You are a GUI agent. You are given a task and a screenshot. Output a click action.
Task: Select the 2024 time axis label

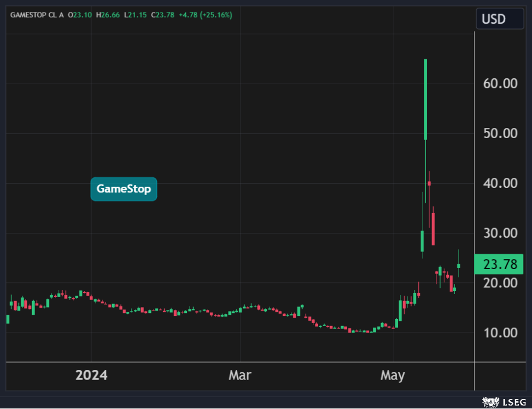pyautogui.click(x=92, y=376)
